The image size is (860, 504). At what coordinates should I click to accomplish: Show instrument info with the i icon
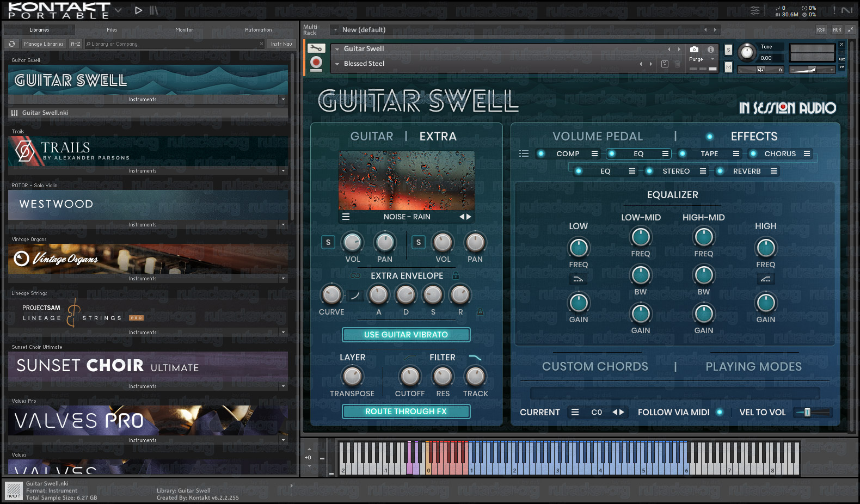tap(711, 49)
